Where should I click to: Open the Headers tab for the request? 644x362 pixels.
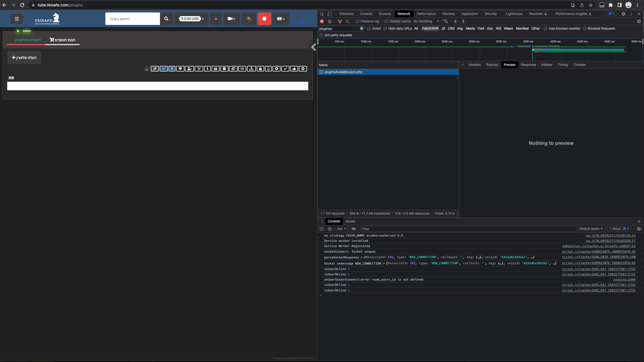tap(475, 65)
